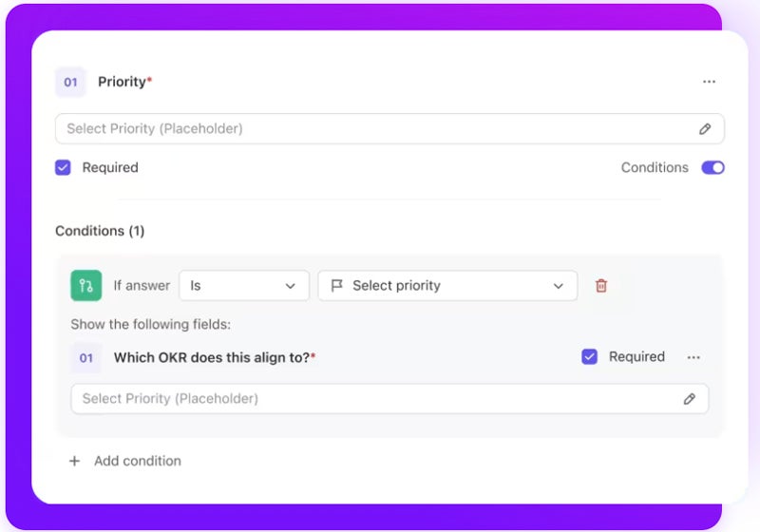Click the Conditions (1) heading
The height and width of the screenshot is (532, 760).
(x=100, y=231)
